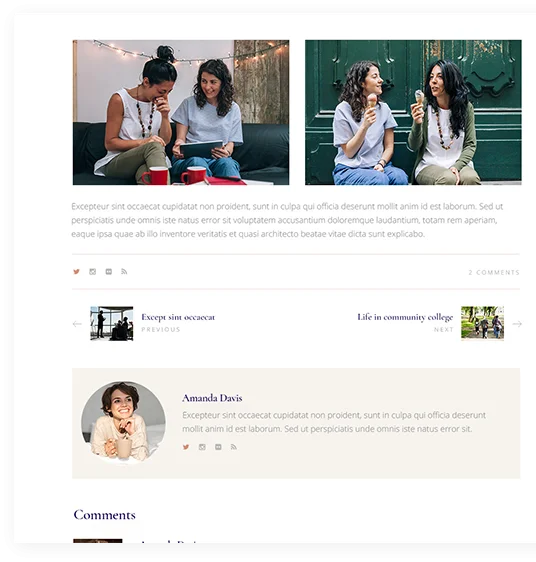
Task: Click Amanda Davis's Twitter icon
Action: point(186,447)
